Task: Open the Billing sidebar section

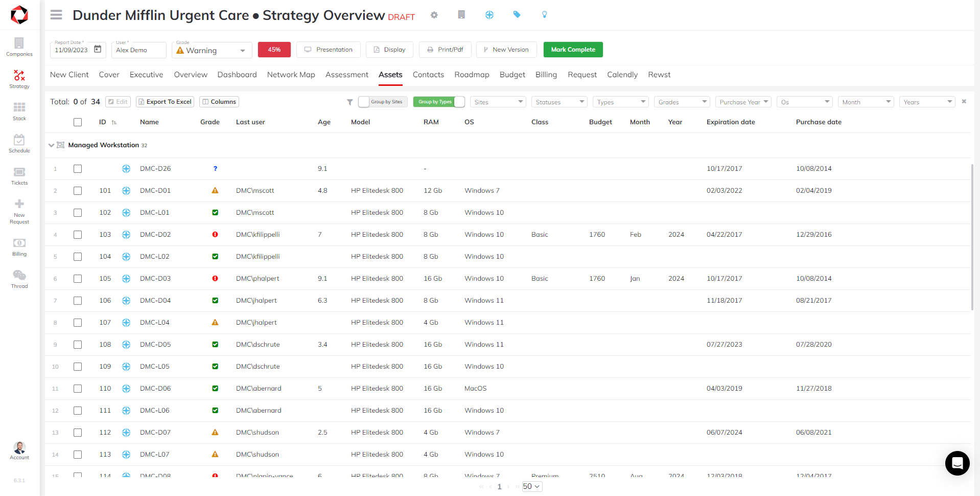Action: pos(19,246)
